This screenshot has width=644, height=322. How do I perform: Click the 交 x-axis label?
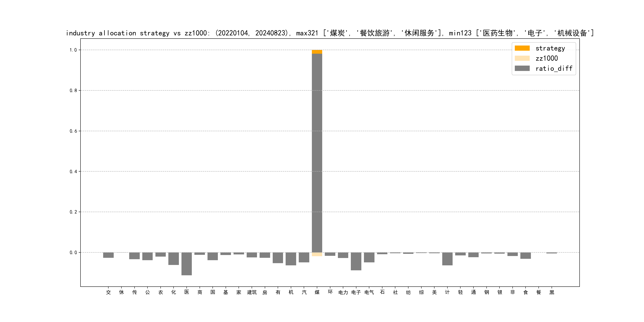[108, 292]
